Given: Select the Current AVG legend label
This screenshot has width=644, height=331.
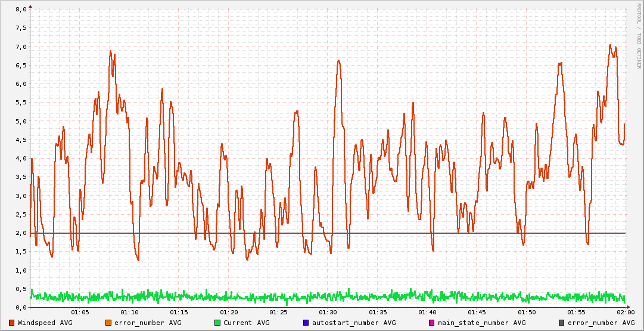Looking at the screenshot, I should [x=247, y=323].
